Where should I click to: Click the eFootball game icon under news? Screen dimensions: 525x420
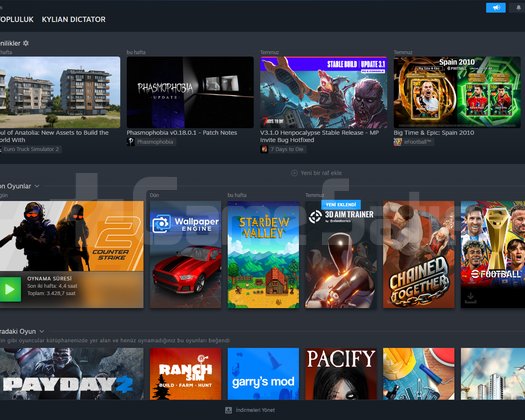click(397, 142)
